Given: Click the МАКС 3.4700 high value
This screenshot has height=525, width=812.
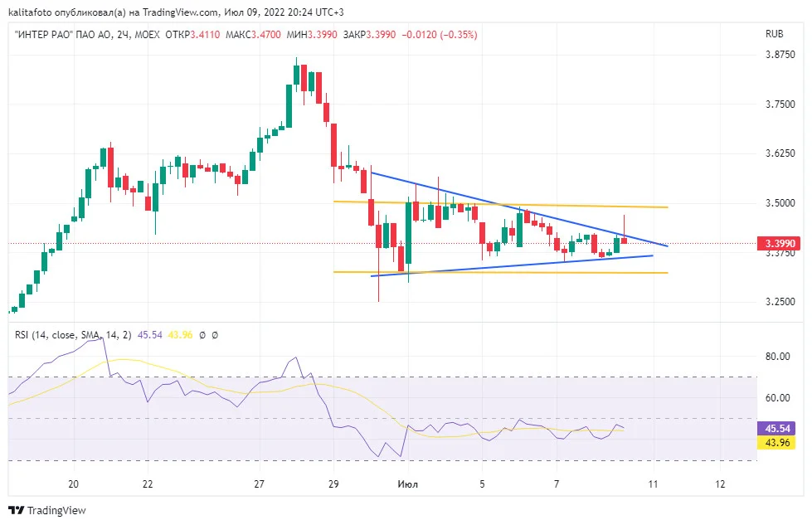Looking at the screenshot, I should click(253, 35).
